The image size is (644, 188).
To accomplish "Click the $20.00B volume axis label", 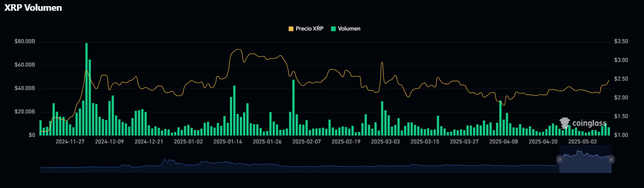I will click(25, 112).
